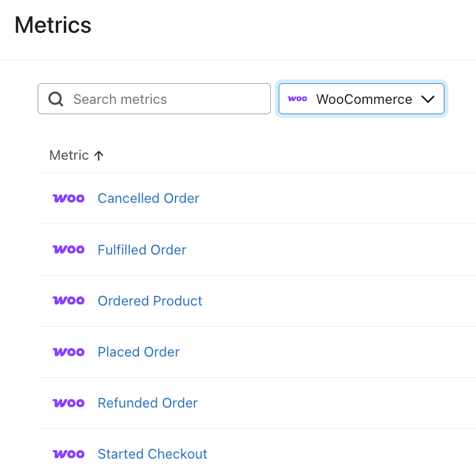476x475 pixels.
Task: Click the Woo icon beside Fulfilled Order
Action: [69, 250]
